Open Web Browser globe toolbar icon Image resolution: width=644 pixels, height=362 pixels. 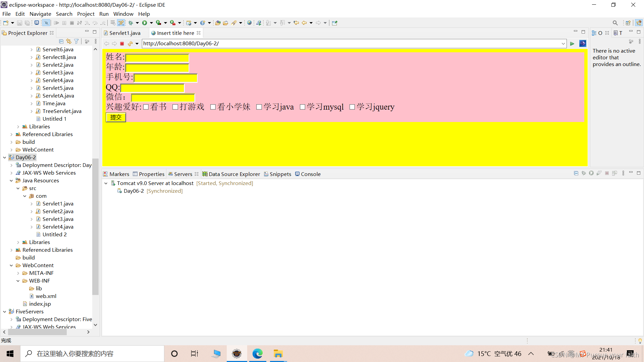(x=249, y=23)
